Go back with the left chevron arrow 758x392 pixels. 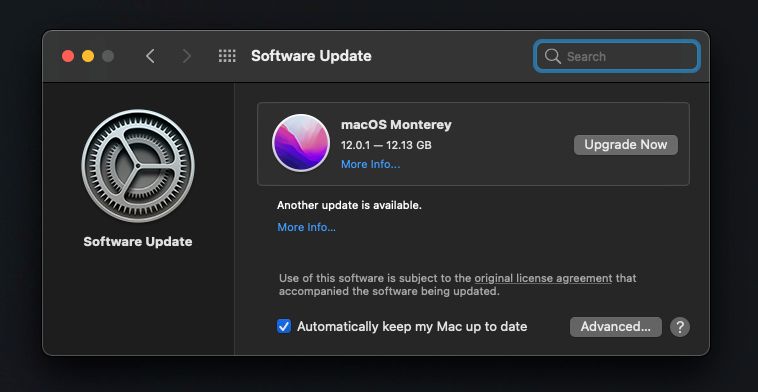(x=150, y=56)
